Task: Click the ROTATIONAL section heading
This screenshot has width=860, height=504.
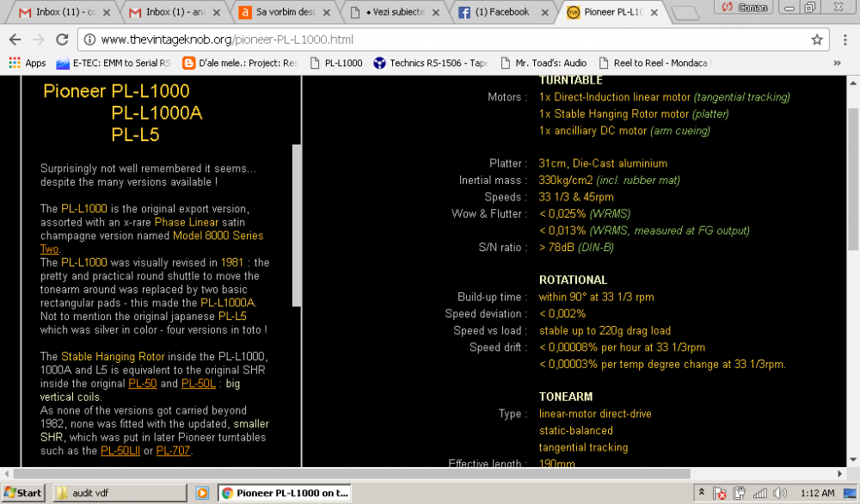Action: click(573, 280)
